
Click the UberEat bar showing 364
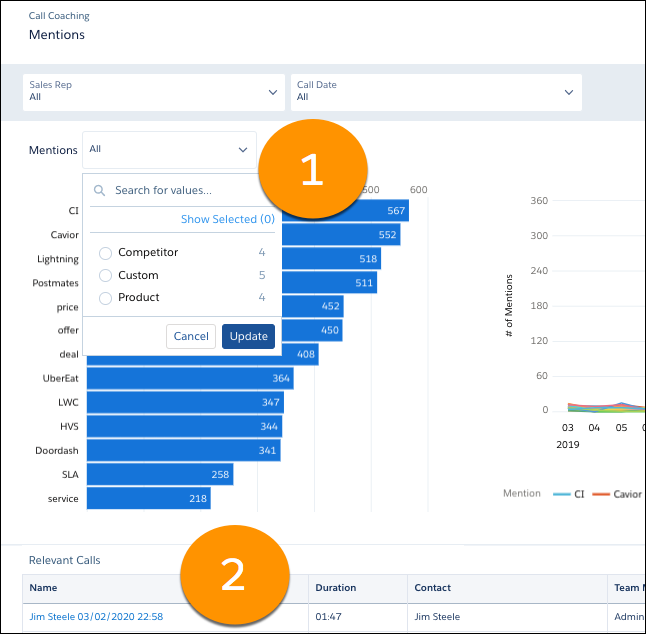coord(190,378)
